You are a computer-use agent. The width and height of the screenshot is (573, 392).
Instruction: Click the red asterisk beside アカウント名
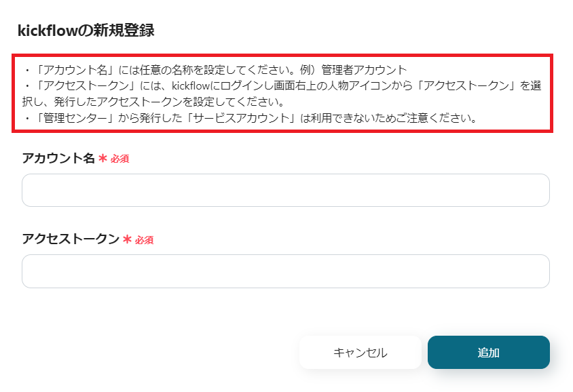click(x=103, y=159)
